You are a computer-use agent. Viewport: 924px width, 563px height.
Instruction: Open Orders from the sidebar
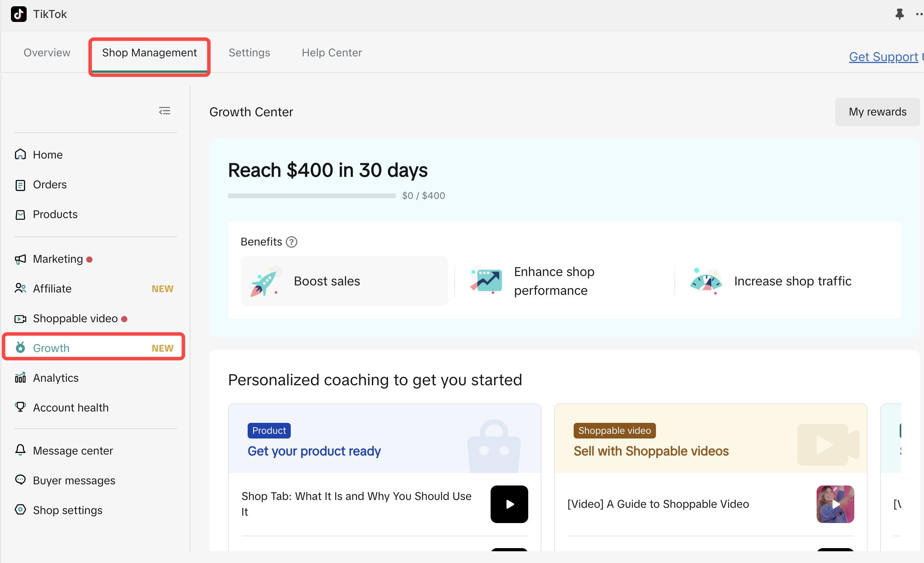(49, 185)
